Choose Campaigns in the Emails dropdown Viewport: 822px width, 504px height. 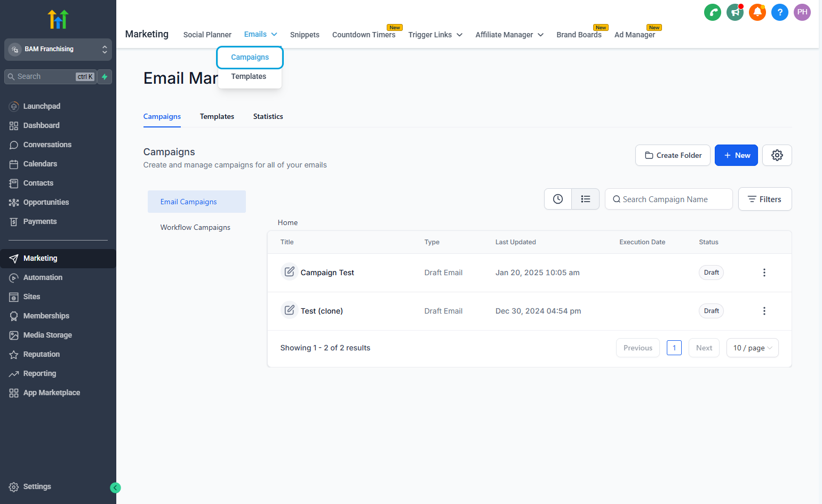pos(250,57)
